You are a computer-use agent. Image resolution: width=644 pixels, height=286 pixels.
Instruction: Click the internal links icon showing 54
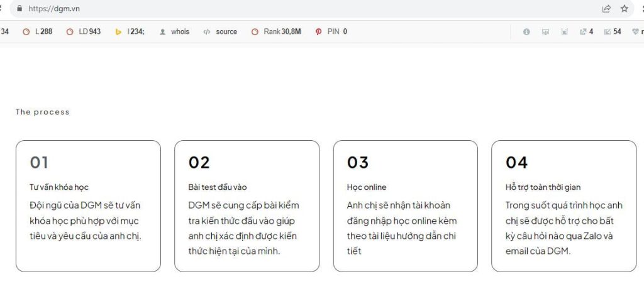click(613, 31)
